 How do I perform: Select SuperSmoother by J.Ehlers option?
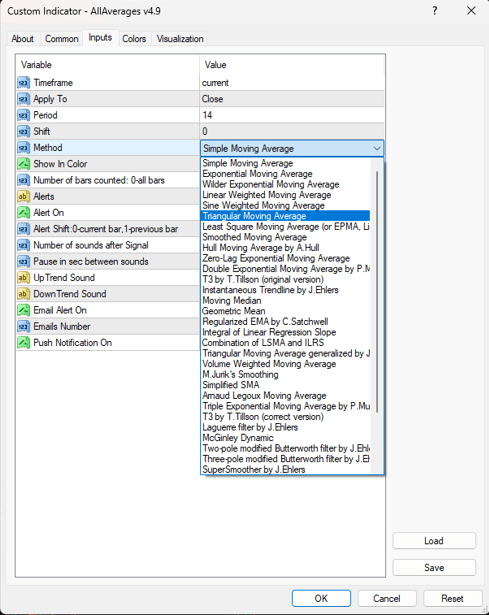254,469
